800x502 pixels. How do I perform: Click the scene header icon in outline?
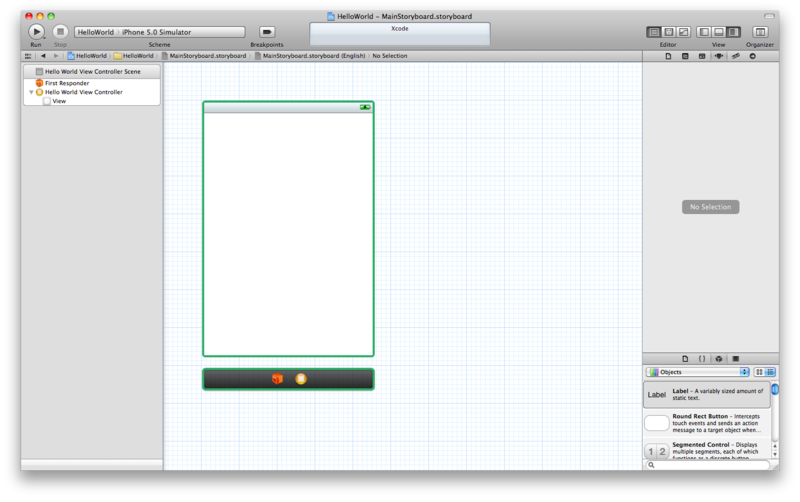pyautogui.click(x=39, y=72)
